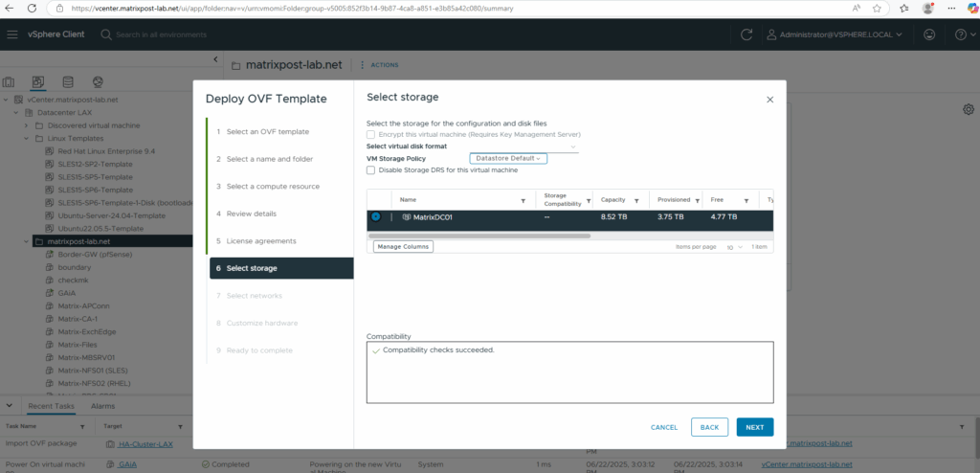Click the Manage Columns button

click(x=403, y=246)
